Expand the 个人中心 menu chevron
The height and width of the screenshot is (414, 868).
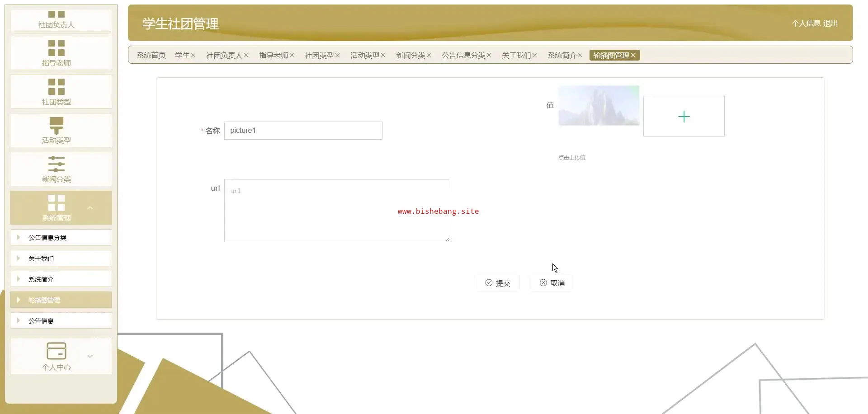pyautogui.click(x=90, y=356)
